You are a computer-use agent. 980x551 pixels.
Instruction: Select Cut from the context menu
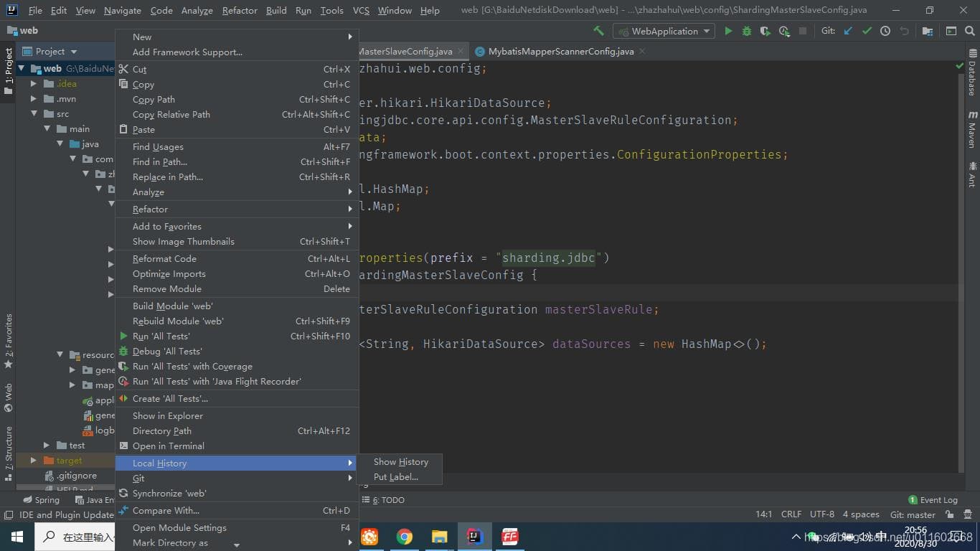(237, 70)
